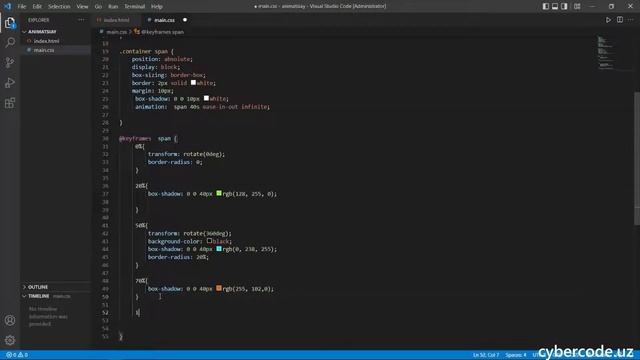Click 'animation: span 40s ease-in-out infinite' line

(x=202, y=107)
